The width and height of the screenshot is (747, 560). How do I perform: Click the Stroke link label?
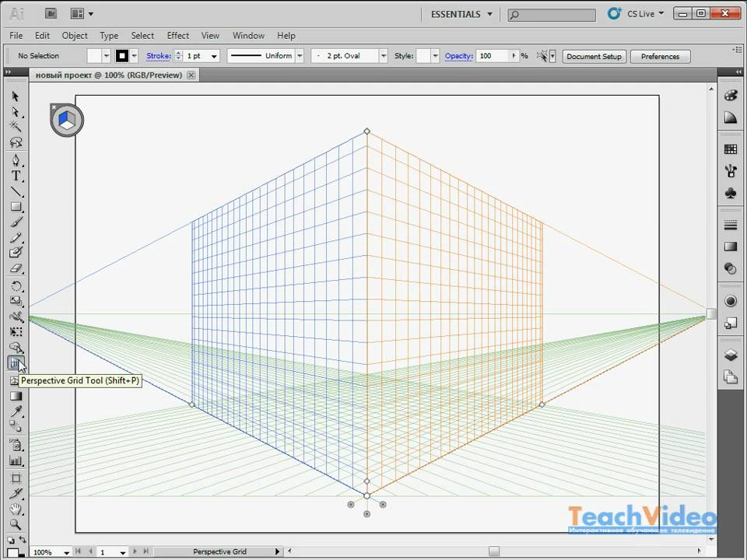tap(158, 56)
